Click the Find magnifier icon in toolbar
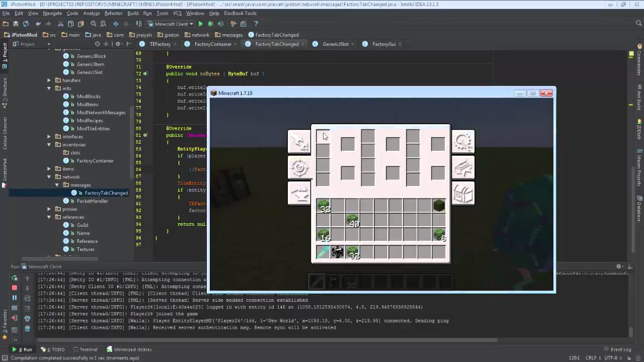Screen dimensions: 644x362 coord(93,24)
